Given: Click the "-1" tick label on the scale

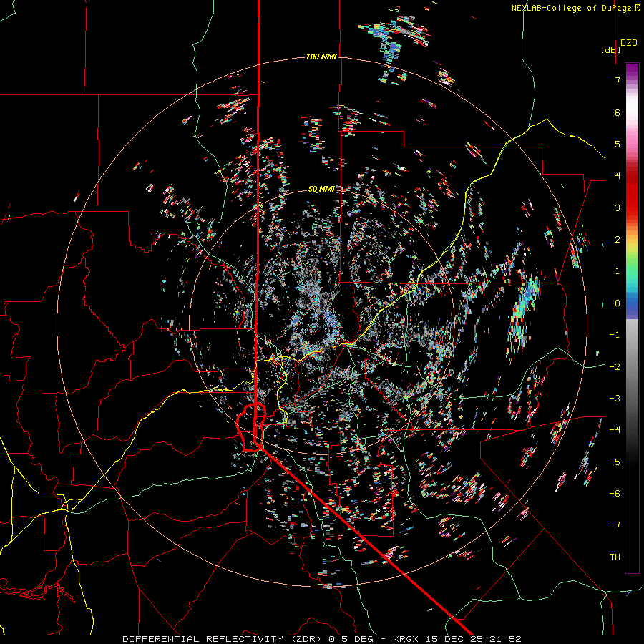Looking at the screenshot, I should [615, 335].
